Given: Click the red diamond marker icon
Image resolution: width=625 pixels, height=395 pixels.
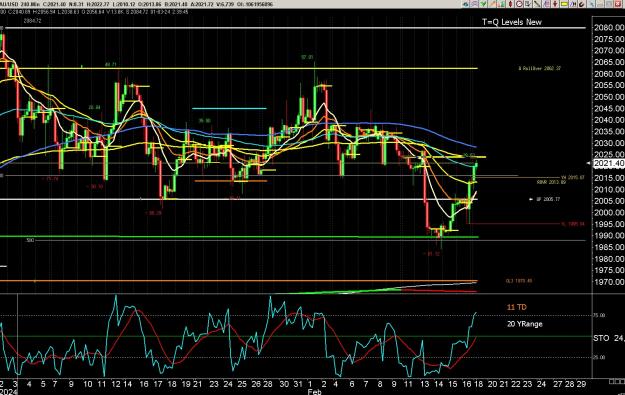Looking at the screenshot, I should (x=510, y=4).
